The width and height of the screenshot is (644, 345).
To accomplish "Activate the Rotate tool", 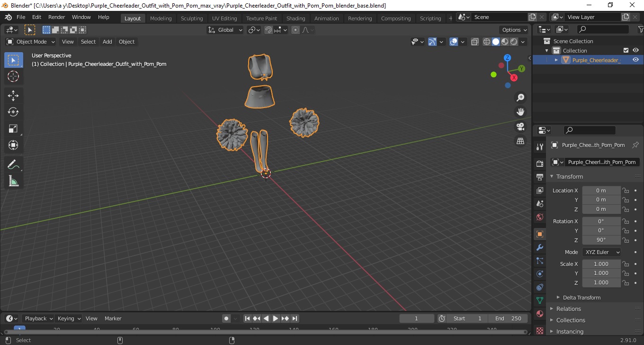I will (x=13, y=112).
